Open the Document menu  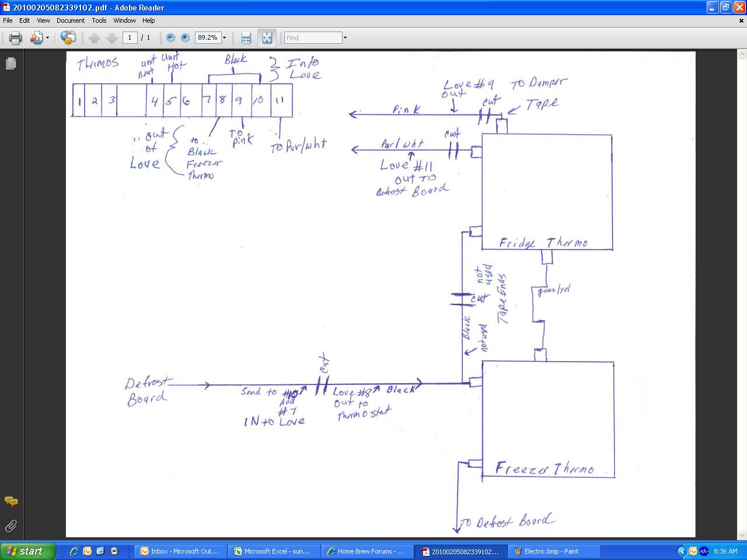pos(71,20)
